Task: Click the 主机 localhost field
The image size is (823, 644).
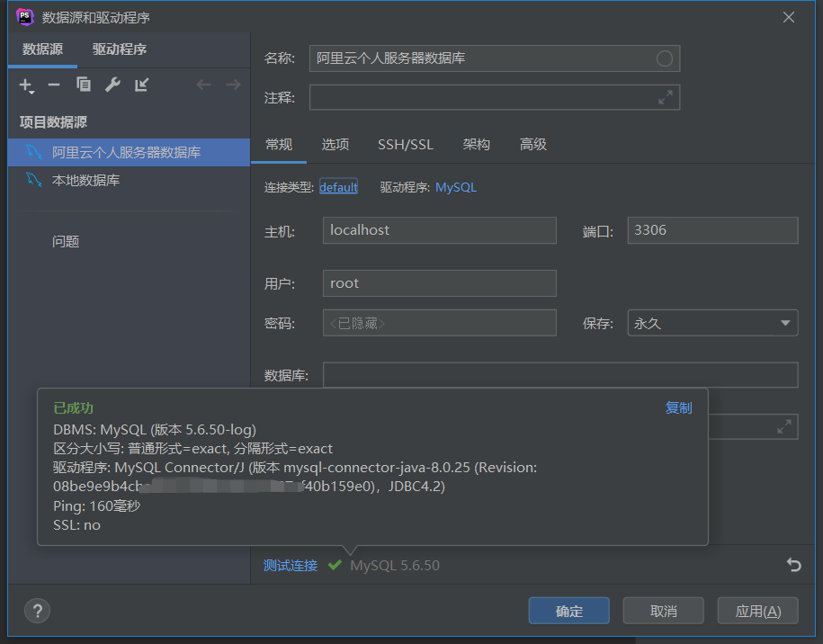Action: (439, 230)
